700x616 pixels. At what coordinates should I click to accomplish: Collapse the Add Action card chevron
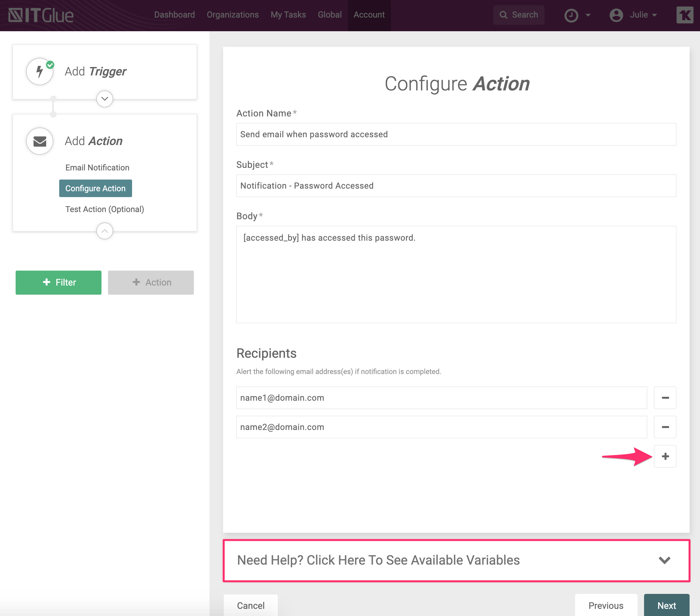point(105,231)
